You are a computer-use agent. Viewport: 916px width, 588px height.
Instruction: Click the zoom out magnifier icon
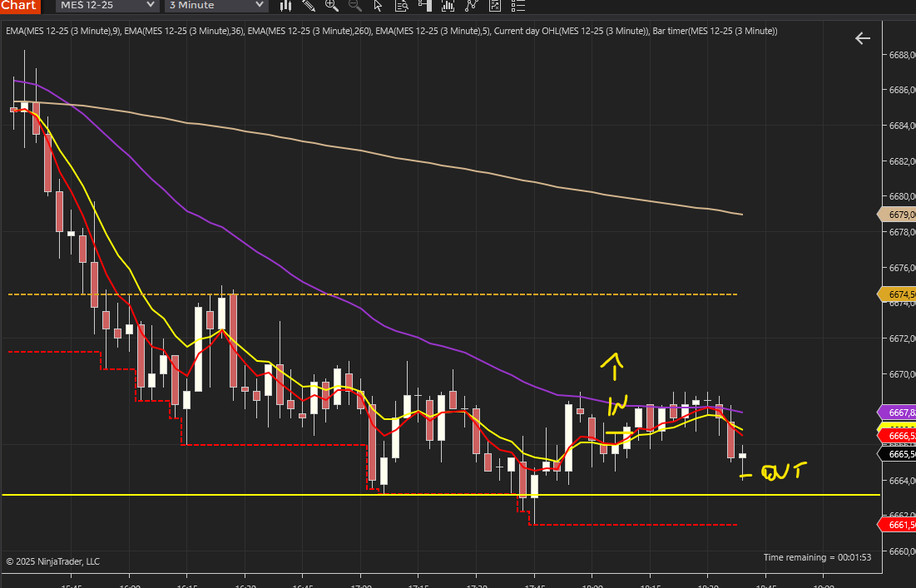click(x=354, y=6)
